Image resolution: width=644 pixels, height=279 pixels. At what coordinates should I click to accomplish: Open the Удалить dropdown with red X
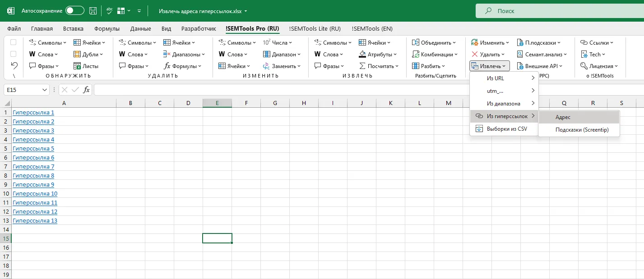(488, 54)
